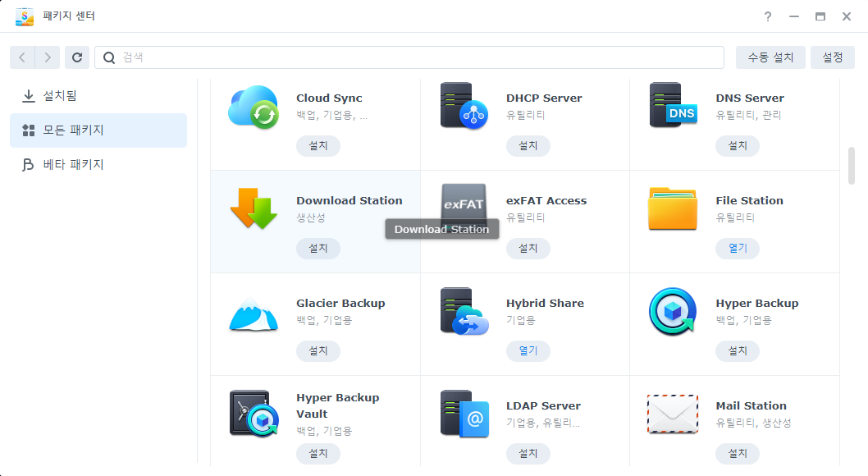Image resolution: width=868 pixels, height=476 pixels.
Task: Click the DNS Server title text
Action: click(x=750, y=98)
